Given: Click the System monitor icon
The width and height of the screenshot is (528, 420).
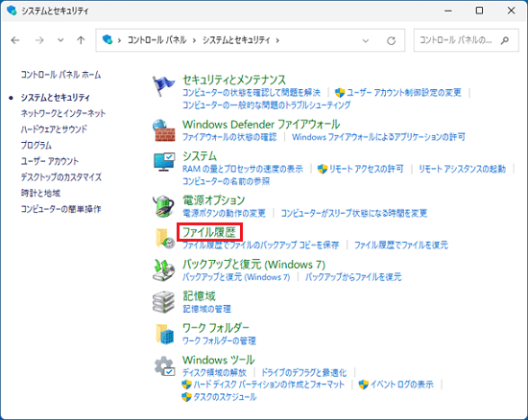Looking at the screenshot, I should click(164, 162).
